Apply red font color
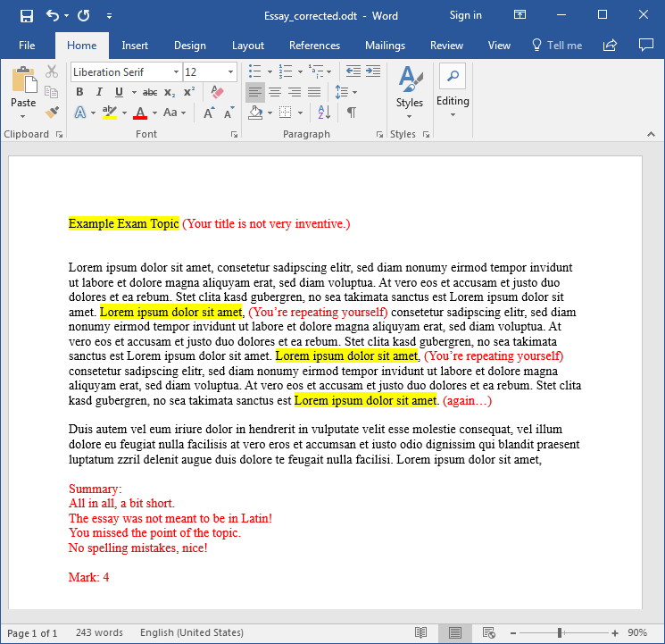The width and height of the screenshot is (665, 644). (x=140, y=113)
